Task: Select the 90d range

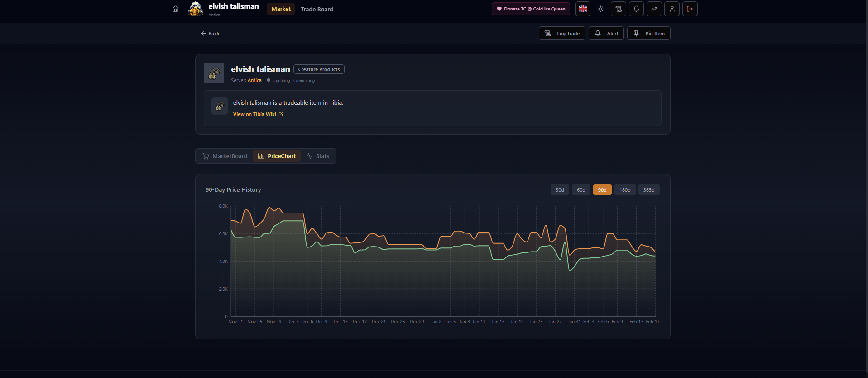Action: point(602,190)
